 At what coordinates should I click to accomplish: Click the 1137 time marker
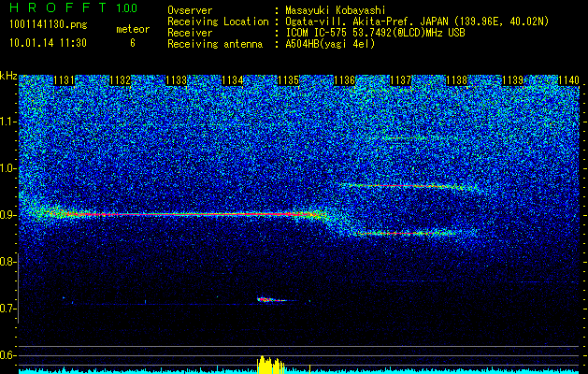(400, 80)
